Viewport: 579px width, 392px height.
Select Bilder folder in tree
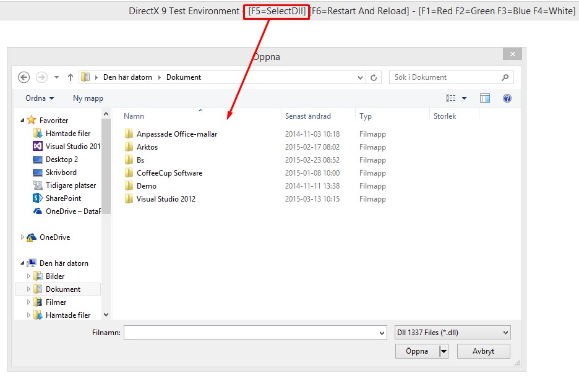point(55,276)
